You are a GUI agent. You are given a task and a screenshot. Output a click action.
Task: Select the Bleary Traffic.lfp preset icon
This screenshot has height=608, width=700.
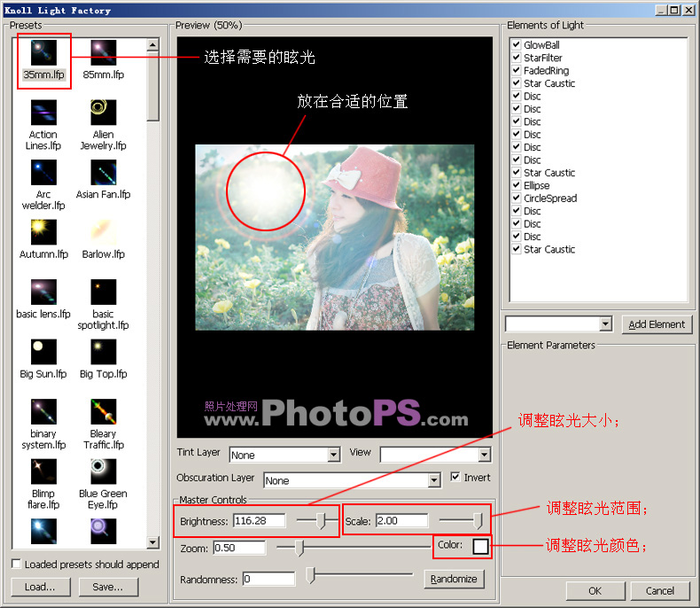point(104,411)
